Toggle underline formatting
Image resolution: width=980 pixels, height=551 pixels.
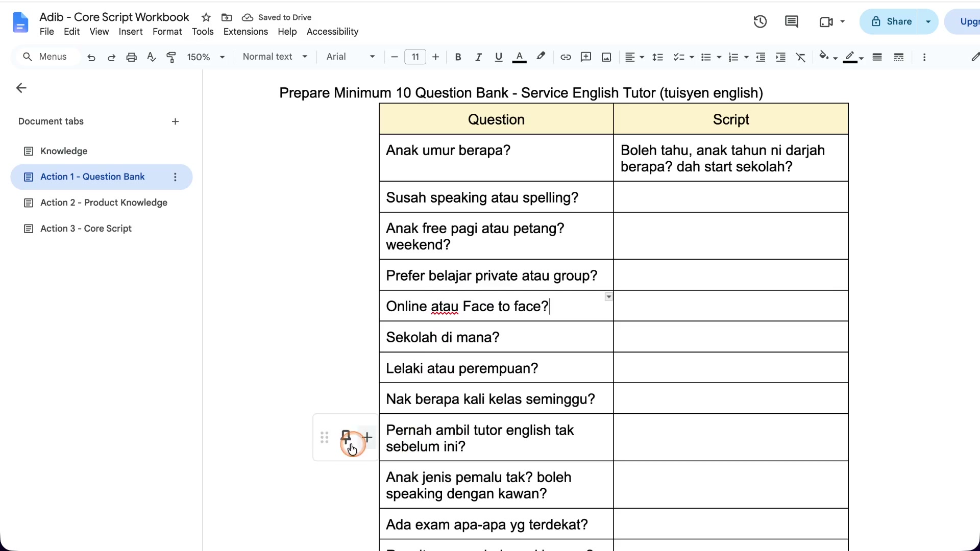499,57
